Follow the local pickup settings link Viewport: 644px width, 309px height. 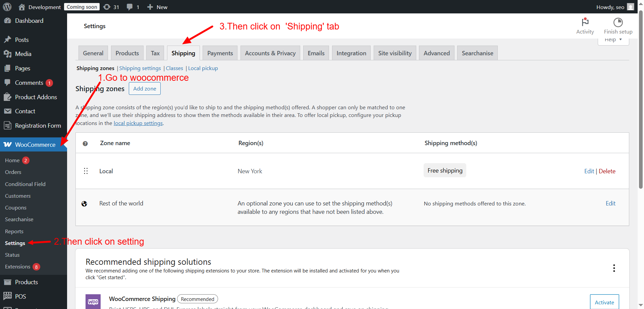pos(138,123)
